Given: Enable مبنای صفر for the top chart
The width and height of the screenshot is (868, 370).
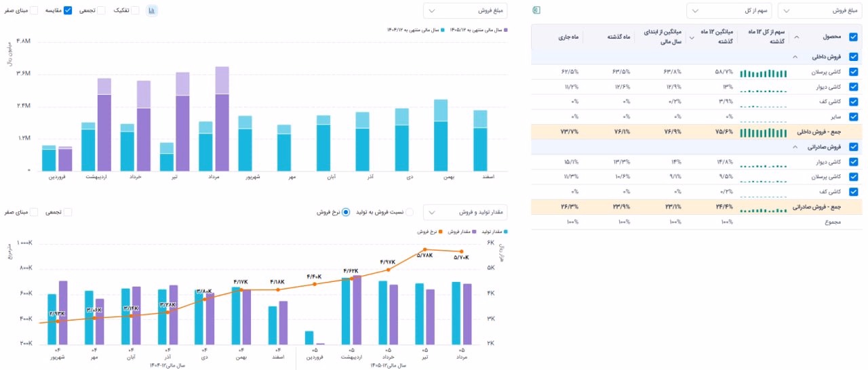Looking at the screenshot, I should pyautogui.click(x=34, y=10).
